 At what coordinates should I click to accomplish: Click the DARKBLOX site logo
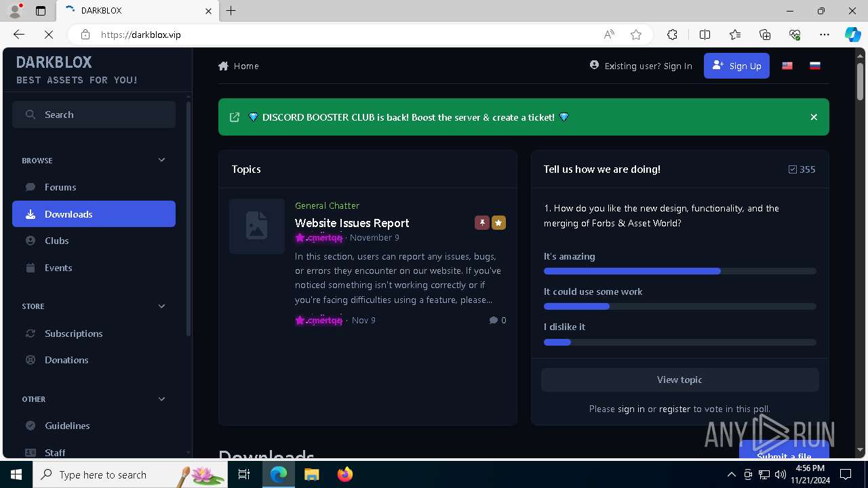point(54,62)
